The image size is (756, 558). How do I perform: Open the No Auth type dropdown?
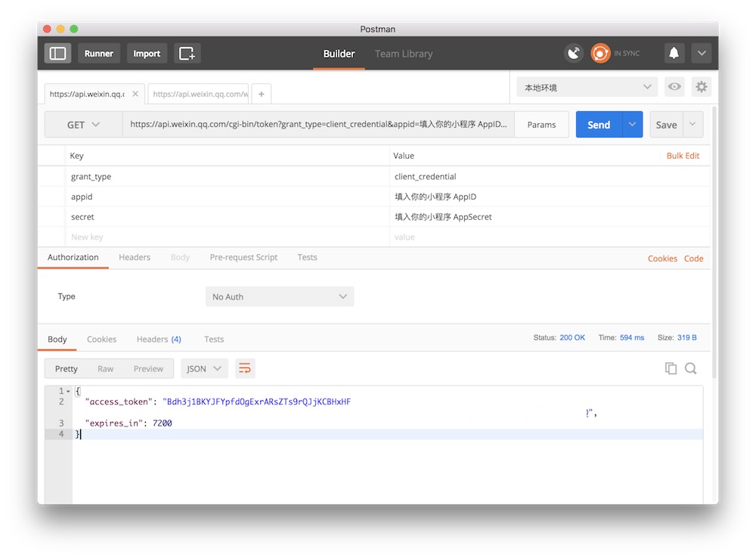point(280,296)
